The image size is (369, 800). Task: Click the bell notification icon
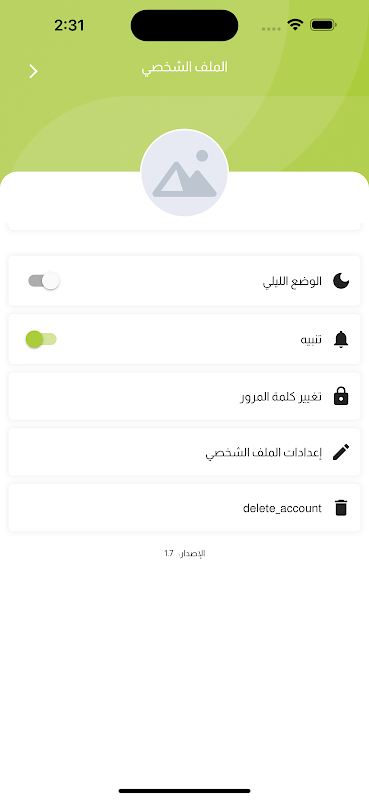(341, 339)
